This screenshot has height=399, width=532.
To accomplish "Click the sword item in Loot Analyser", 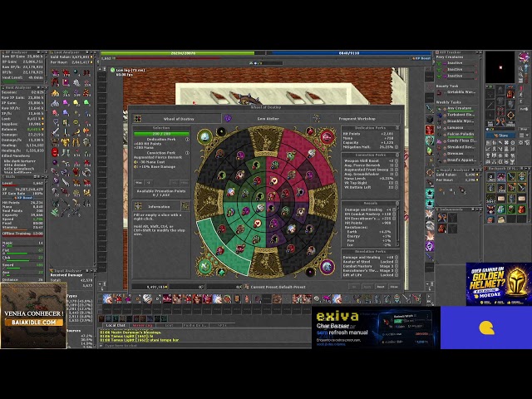I will [55, 132].
